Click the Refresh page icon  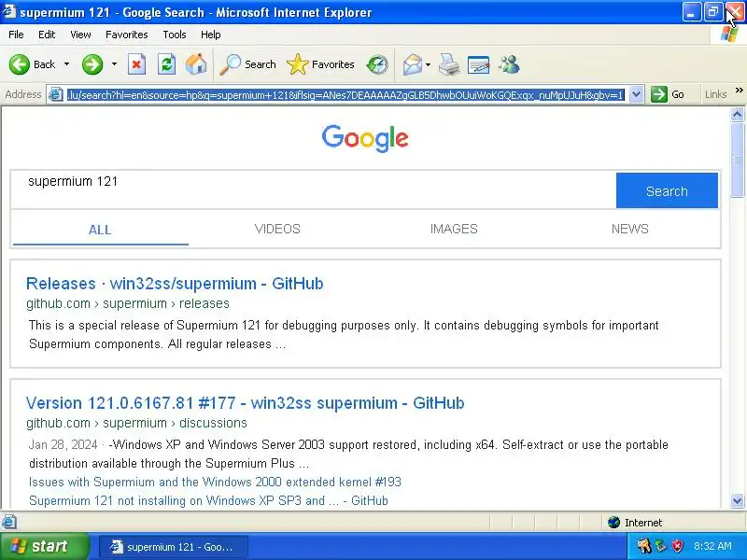[x=166, y=64]
